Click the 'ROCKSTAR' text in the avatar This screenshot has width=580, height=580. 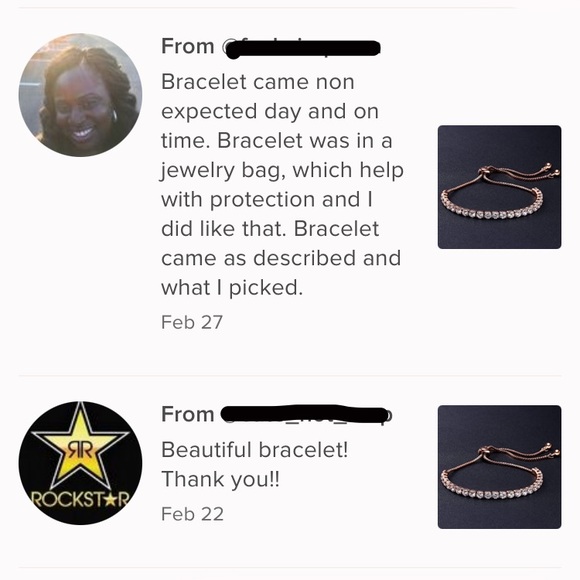tap(80, 499)
